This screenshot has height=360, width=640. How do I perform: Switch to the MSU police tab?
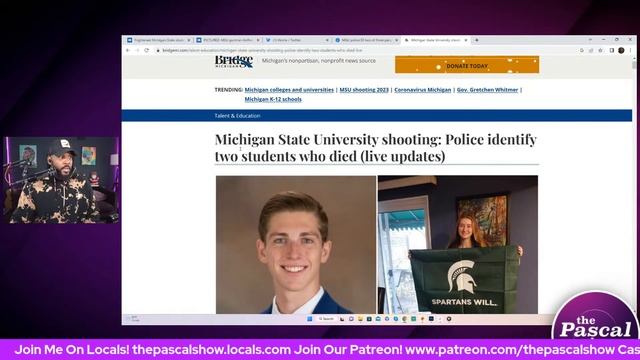coord(366,40)
